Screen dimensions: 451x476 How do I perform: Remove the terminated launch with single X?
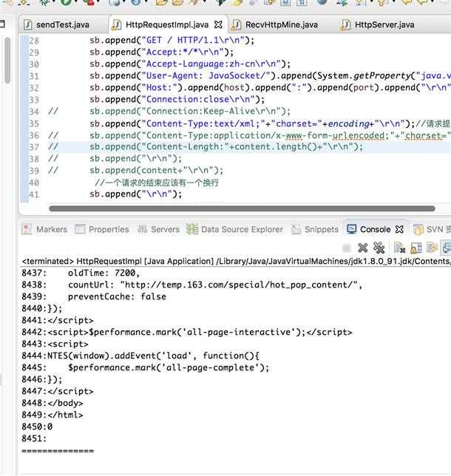[362, 248]
